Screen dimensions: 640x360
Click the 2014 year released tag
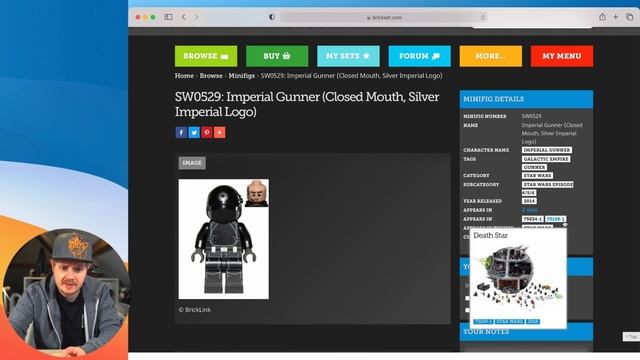(529, 201)
